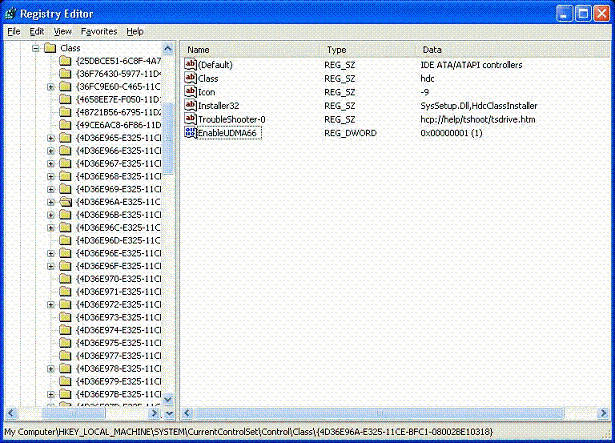Expand the {4D36E967-E325 key node

point(51,164)
